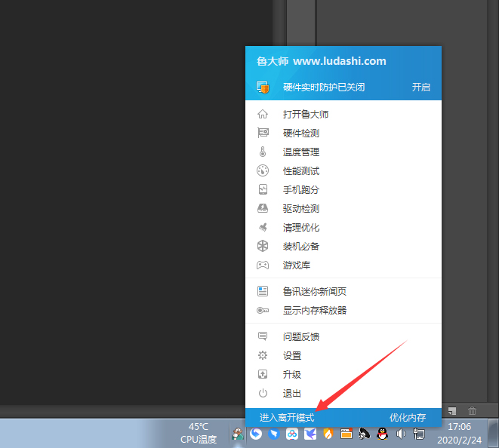Click the 驱动检测 drive icon

coord(263,209)
